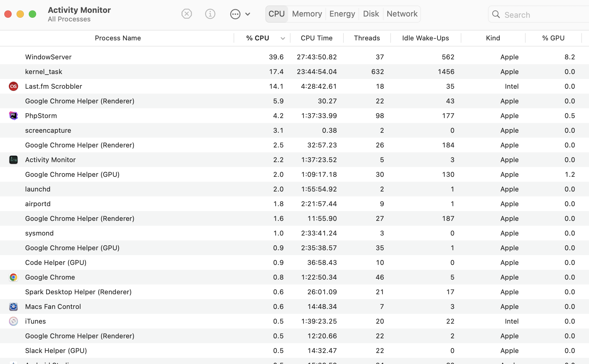
Task: Select Chrome Helper (Renderer) with 12:20.66 time
Action: tap(80, 336)
